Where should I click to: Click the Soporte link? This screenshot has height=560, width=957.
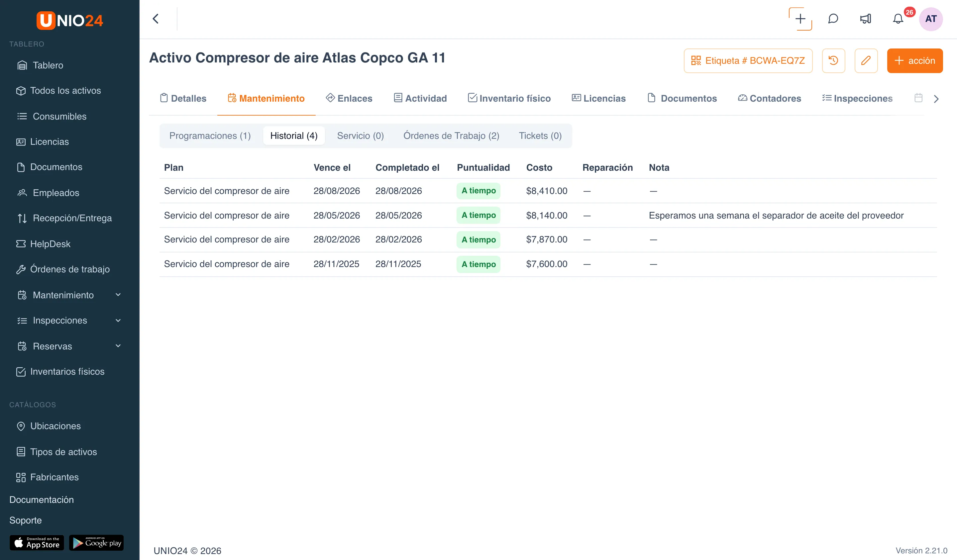26,520
